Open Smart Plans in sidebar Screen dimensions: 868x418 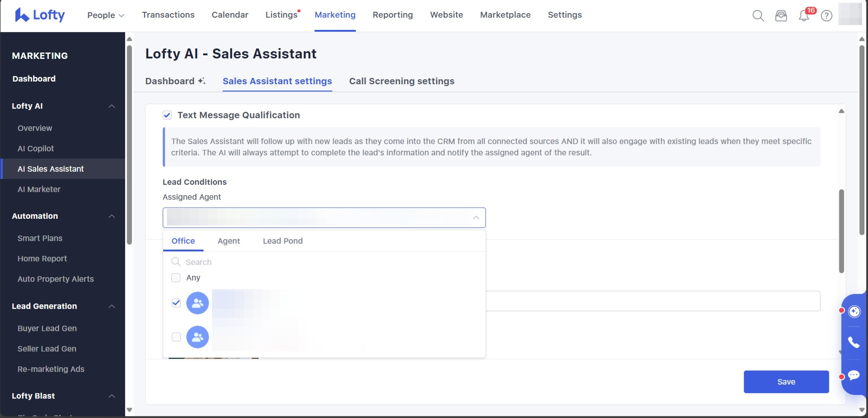(40, 238)
